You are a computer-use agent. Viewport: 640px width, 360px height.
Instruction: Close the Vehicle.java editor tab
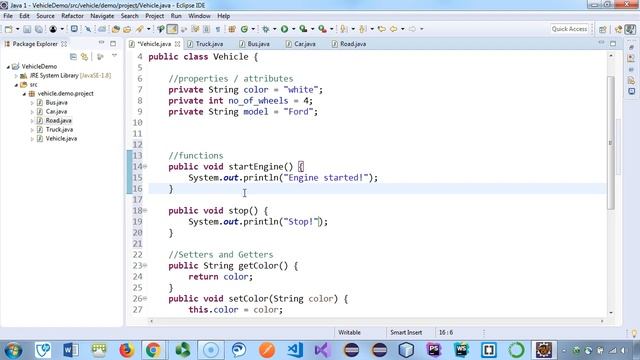tap(178, 44)
